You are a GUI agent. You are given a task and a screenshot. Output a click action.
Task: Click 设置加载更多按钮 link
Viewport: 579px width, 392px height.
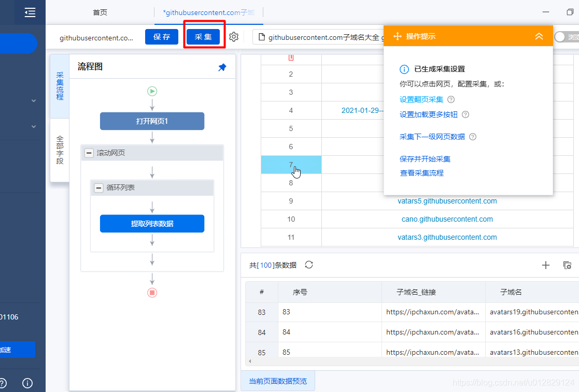tap(429, 114)
